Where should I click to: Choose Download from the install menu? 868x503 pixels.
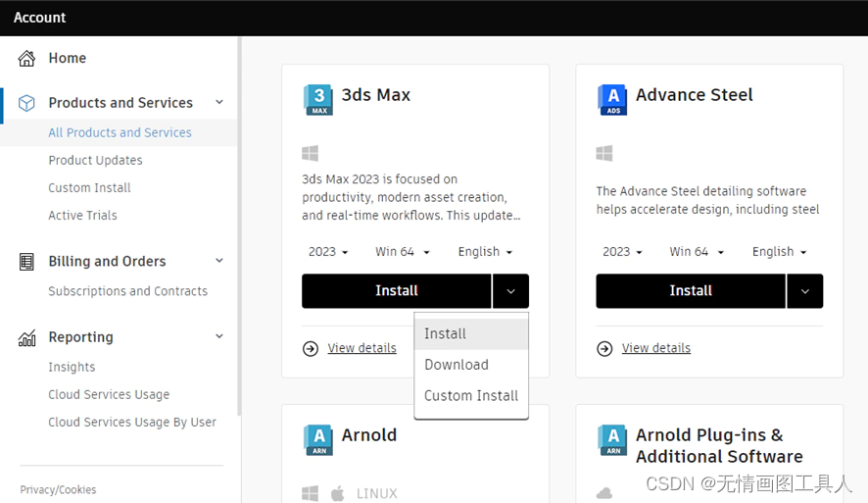point(457,365)
